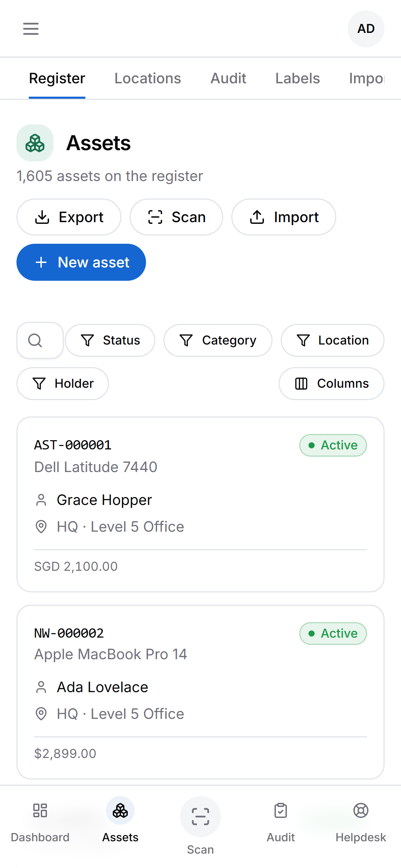This screenshot has height=868, width=401.
Task: Tap the center Scan bottom nav icon
Action: coord(200,817)
